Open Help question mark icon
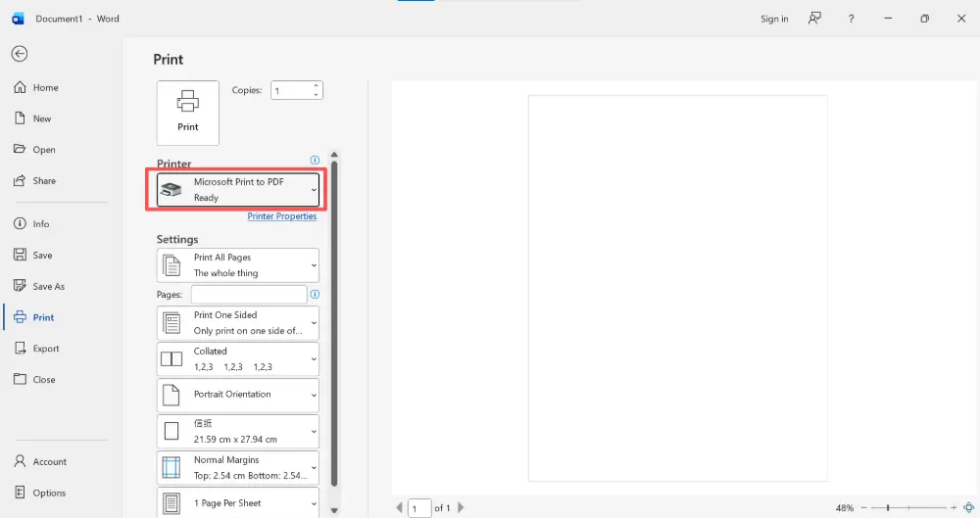This screenshot has height=518, width=980. (851, 19)
